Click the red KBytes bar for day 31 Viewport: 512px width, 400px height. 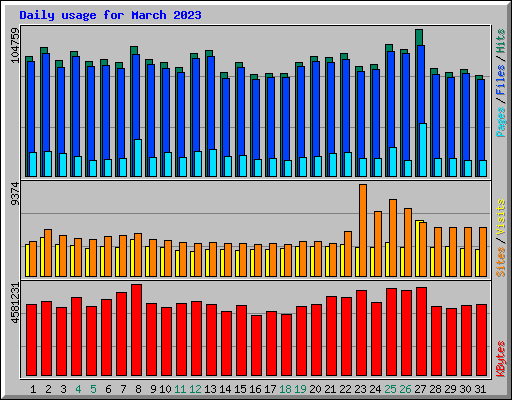coord(481,340)
